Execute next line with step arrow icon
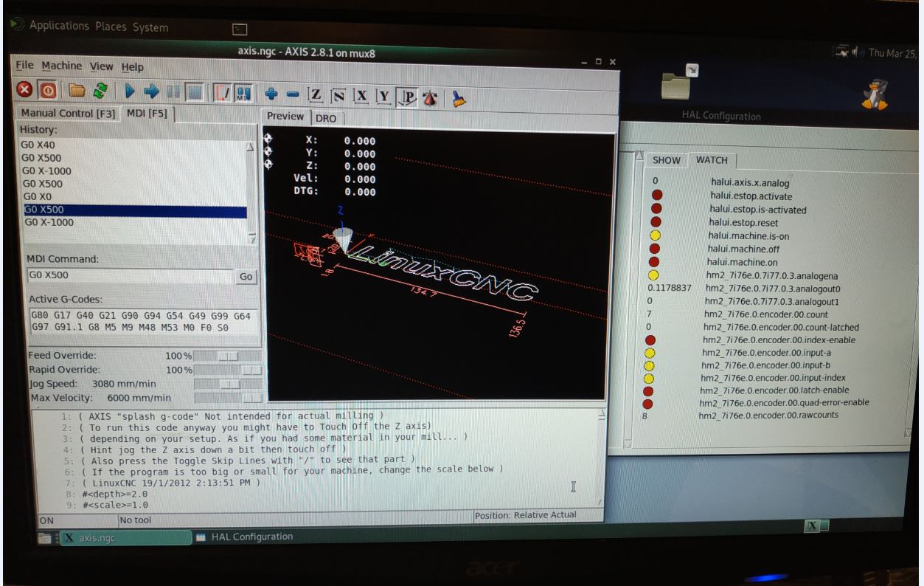 click(x=152, y=94)
